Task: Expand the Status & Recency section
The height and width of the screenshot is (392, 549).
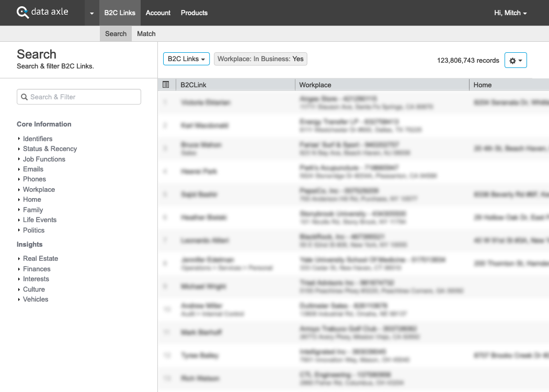Action: 50,149
